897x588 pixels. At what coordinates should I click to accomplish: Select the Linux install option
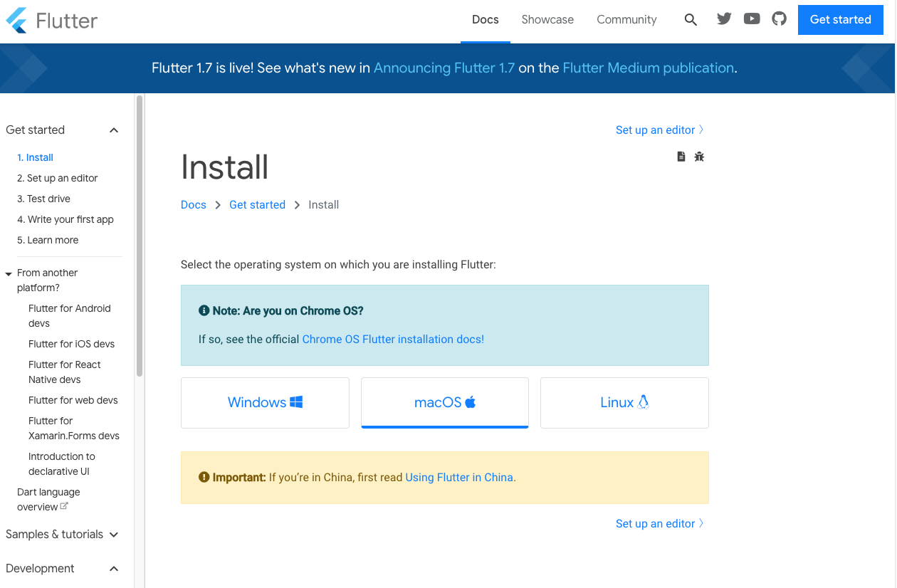pyautogui.click(x=624, y=403)
